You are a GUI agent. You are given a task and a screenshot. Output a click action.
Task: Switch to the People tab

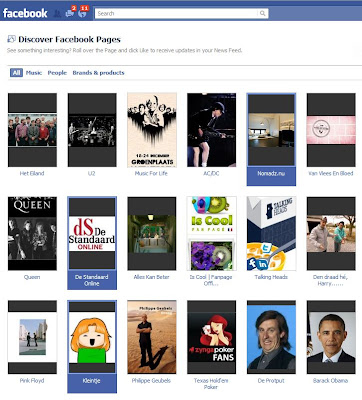[57, 73]
